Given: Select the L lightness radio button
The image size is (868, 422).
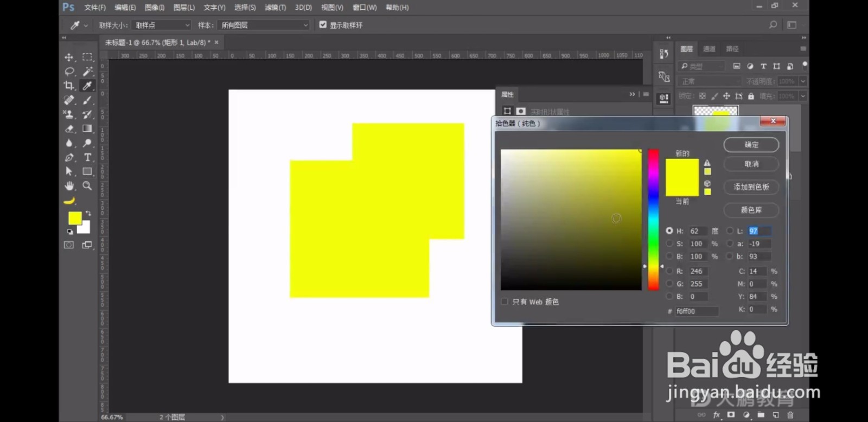Looking at the screenshot, I should pos(730,231).
